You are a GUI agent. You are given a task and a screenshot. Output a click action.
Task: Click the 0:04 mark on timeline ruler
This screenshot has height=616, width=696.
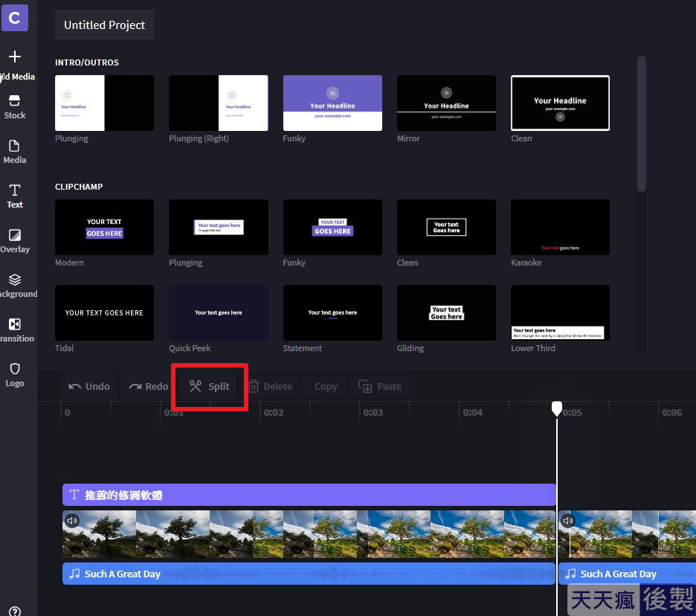coord(472,413)
